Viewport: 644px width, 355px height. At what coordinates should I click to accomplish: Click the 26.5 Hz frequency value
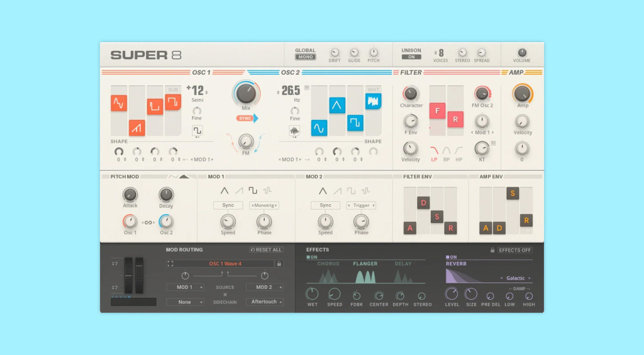(x=291, y=90)
